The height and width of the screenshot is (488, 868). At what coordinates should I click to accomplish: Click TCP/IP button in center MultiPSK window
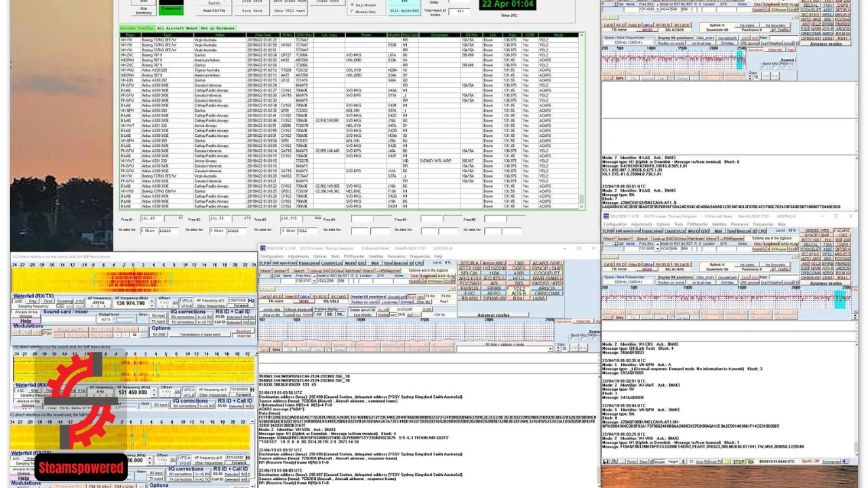tap(264, 263)
